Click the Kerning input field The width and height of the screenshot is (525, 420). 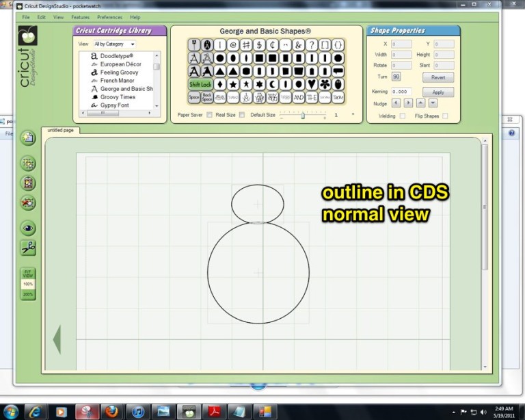(401, 92)
